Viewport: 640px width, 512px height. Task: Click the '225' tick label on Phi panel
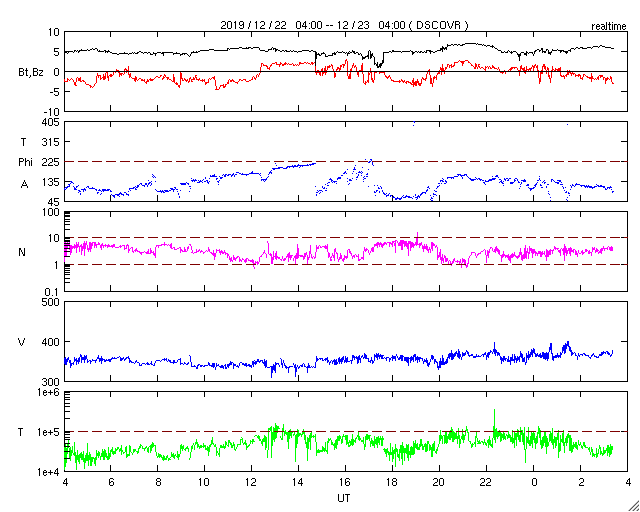pos(51,162)
